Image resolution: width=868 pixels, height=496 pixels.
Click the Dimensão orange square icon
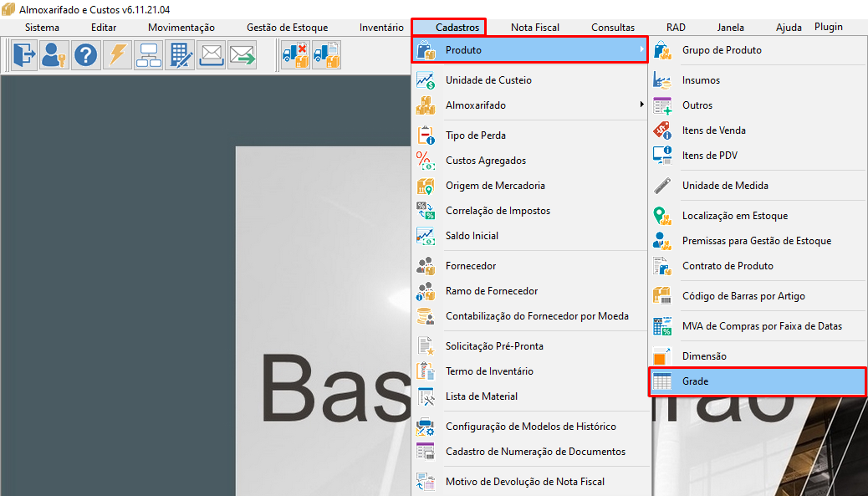coord(662,356)
